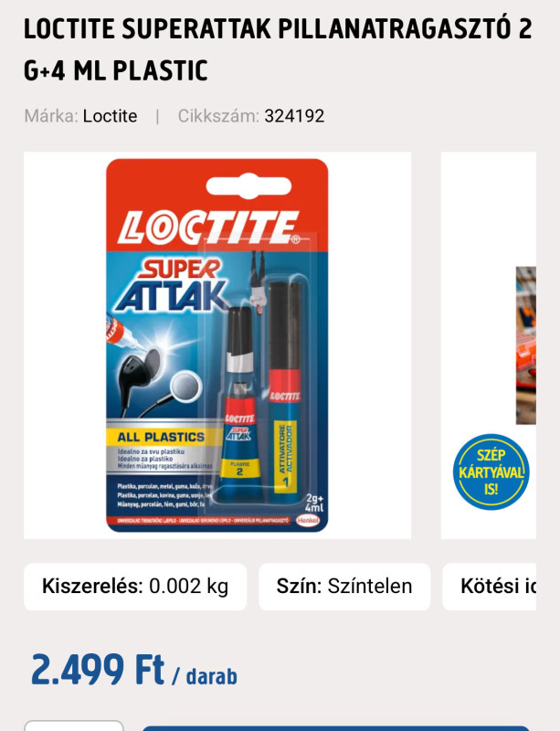View the second product gallery image

tap(489, 345)
